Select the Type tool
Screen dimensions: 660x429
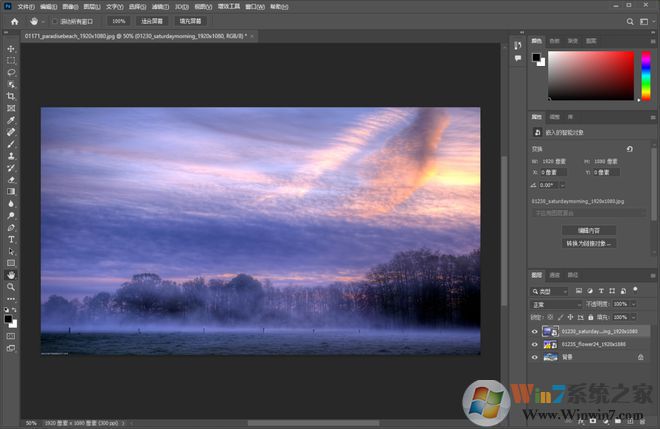(x=11, y=240)
